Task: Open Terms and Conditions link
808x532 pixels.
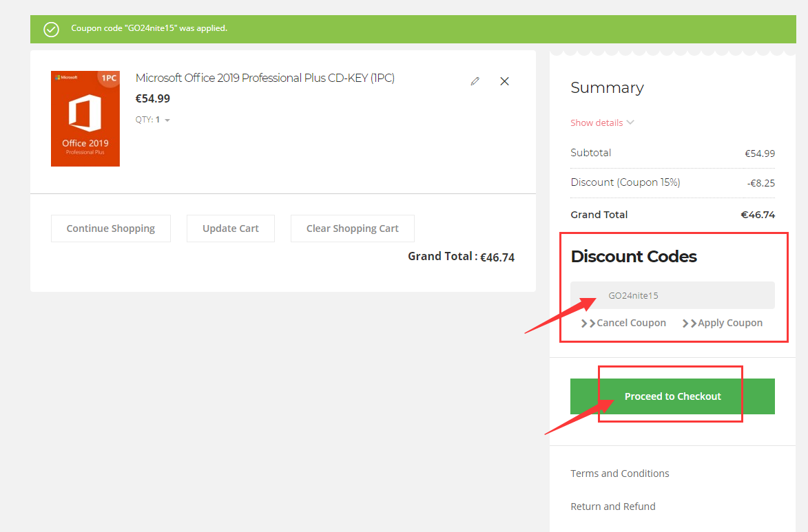Action: 620,474
